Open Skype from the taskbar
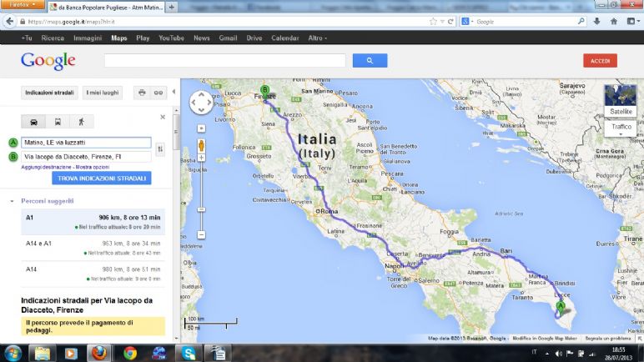This screenshot has height=362, width=644. point(189,353)
